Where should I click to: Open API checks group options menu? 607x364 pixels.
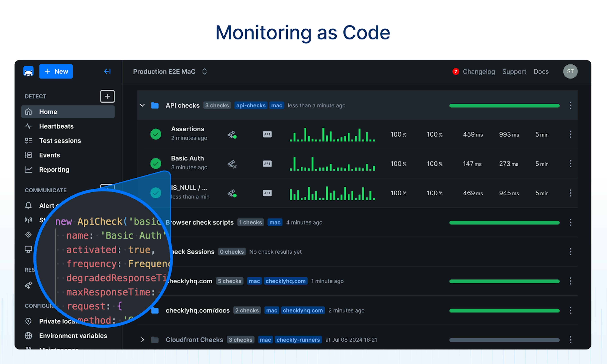click(570, 106)
